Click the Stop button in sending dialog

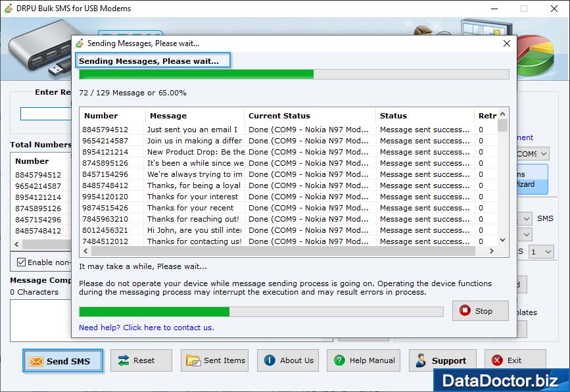point(480,311)
